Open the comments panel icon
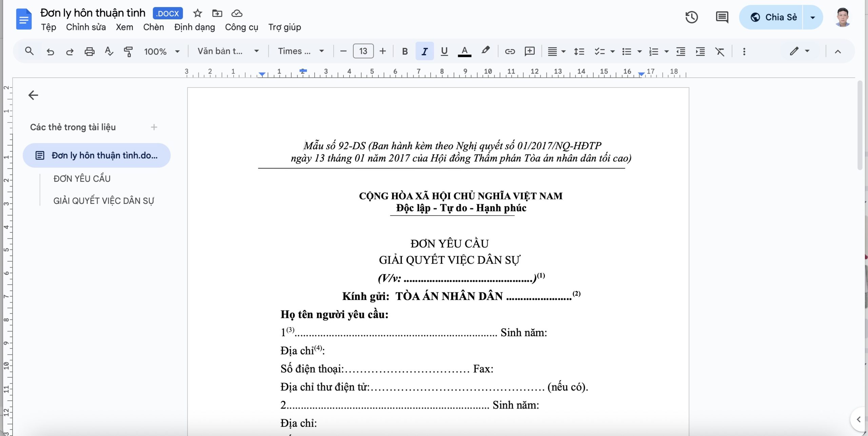Screen dimensions: 868x436 (x=722, y=17)
